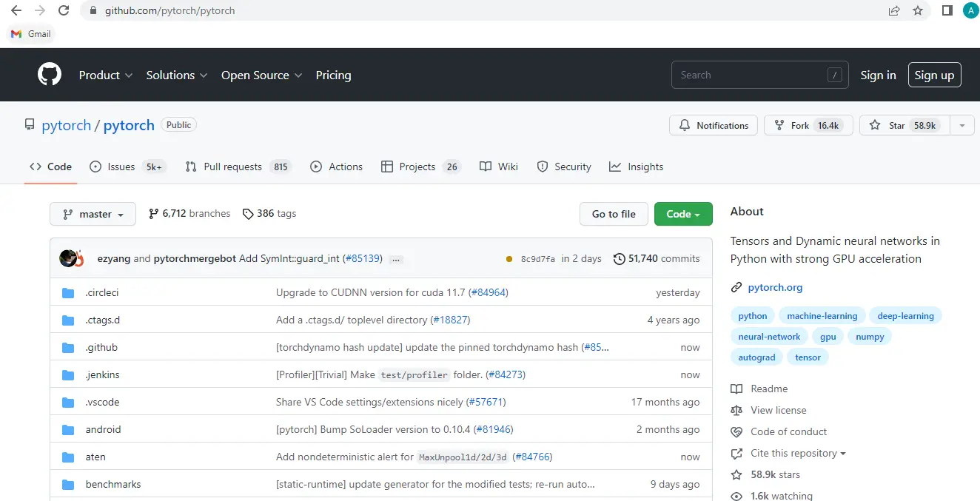Switch to the Code tab
This screenshot has height=501, width=980.
(x=50, y=167)
